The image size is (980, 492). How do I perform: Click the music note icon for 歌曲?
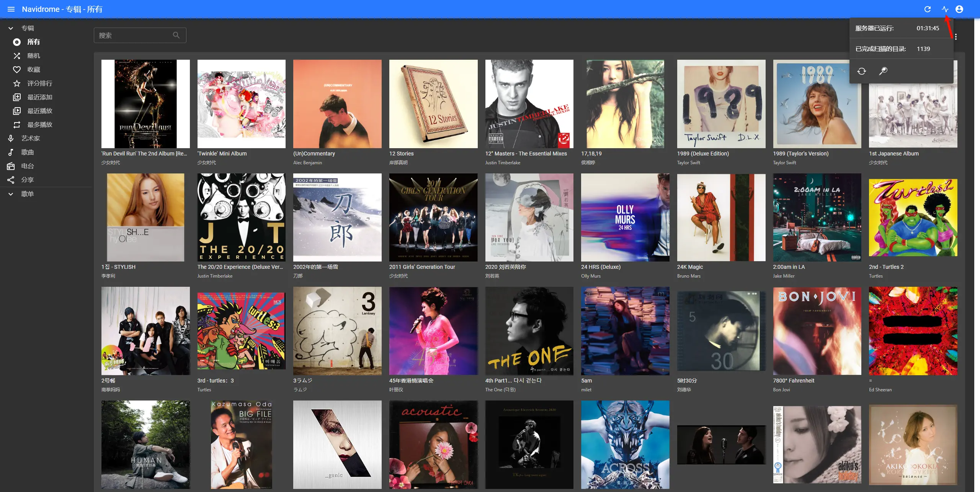(11, 152)
